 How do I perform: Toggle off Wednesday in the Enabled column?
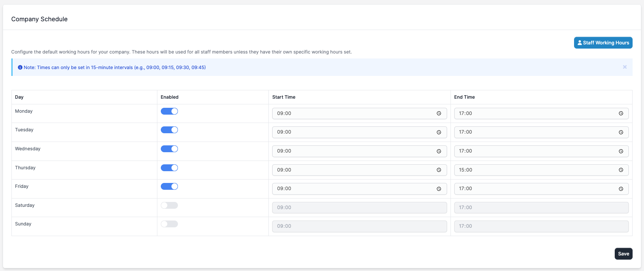coord(169,149)
